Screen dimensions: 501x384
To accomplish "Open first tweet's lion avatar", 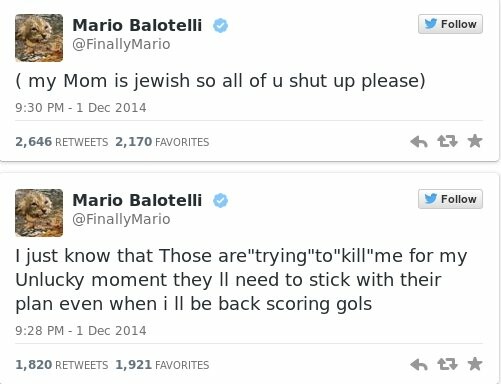I will pyautogui.click(x=39, y=38).
